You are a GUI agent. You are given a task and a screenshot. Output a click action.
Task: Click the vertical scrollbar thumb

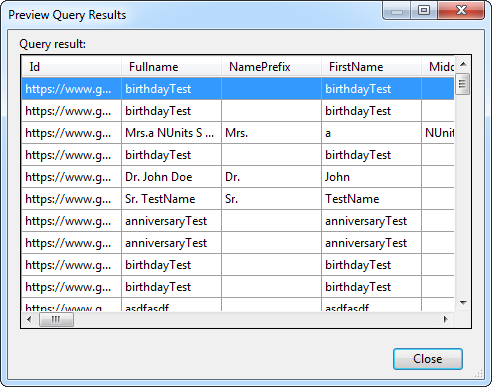coord(463,84)
